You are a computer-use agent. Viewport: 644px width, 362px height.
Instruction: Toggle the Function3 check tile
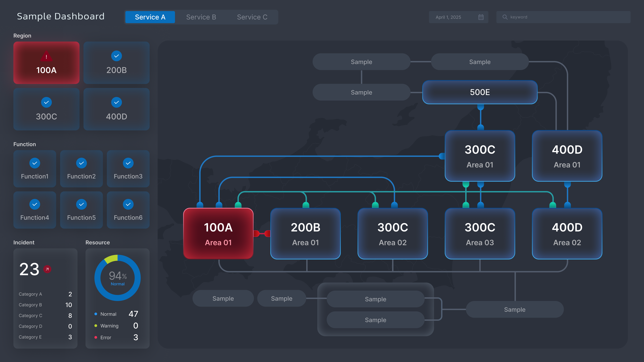[128, 169]
